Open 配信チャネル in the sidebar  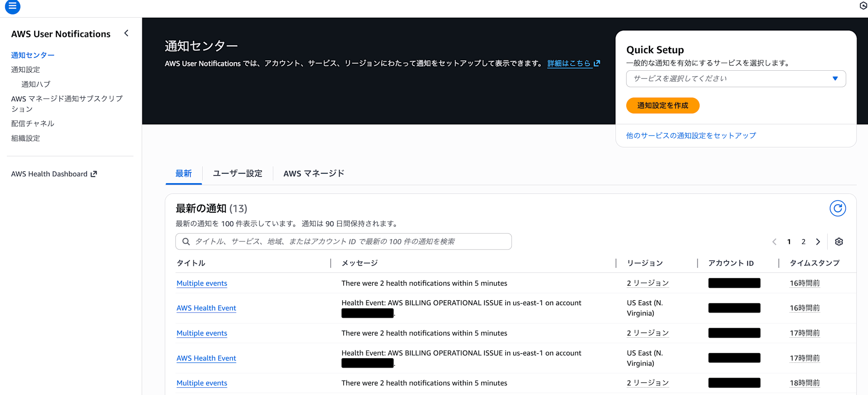32,123
